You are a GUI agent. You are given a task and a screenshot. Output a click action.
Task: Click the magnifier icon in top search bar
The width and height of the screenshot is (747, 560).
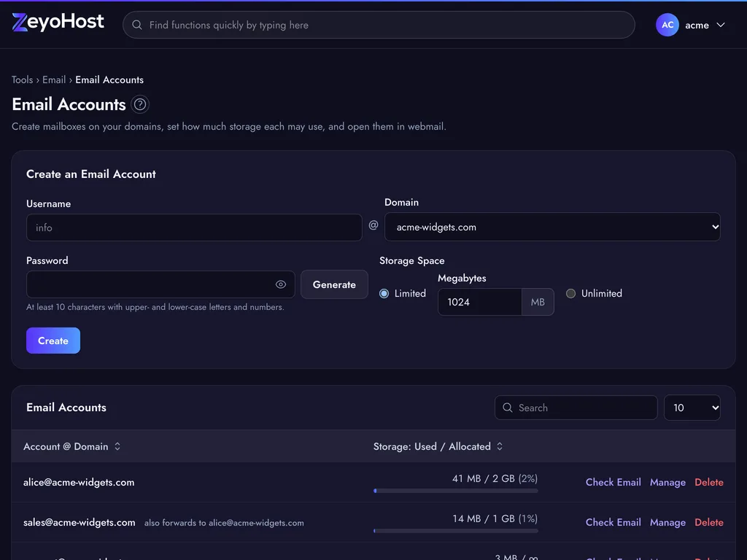point(136,25)
